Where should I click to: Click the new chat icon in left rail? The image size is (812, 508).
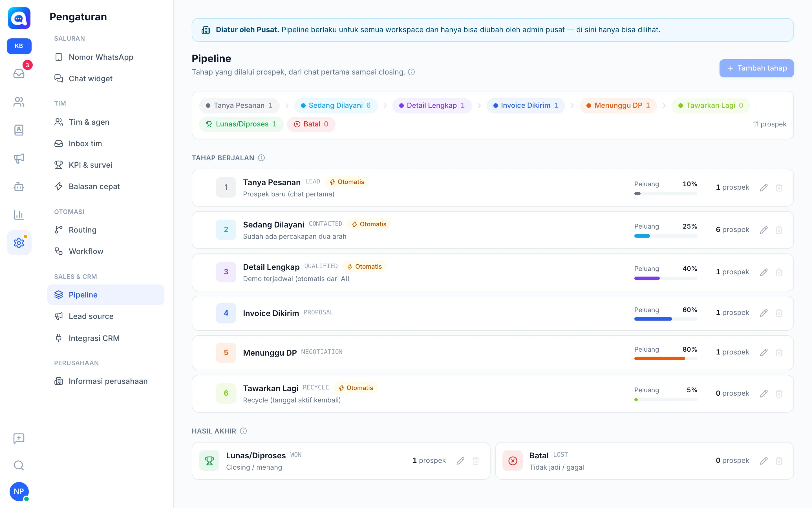click(19, 438)
